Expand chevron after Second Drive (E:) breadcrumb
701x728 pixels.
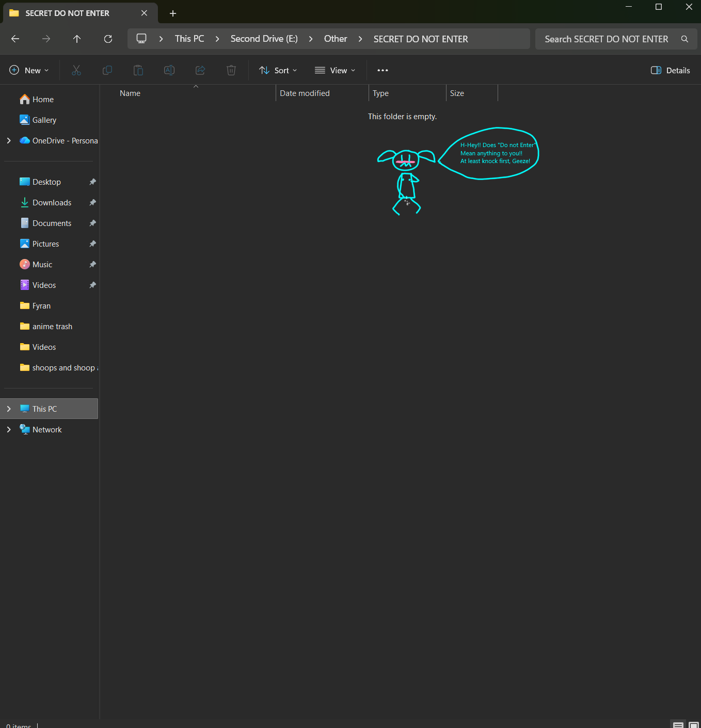(x=311, y=39)
